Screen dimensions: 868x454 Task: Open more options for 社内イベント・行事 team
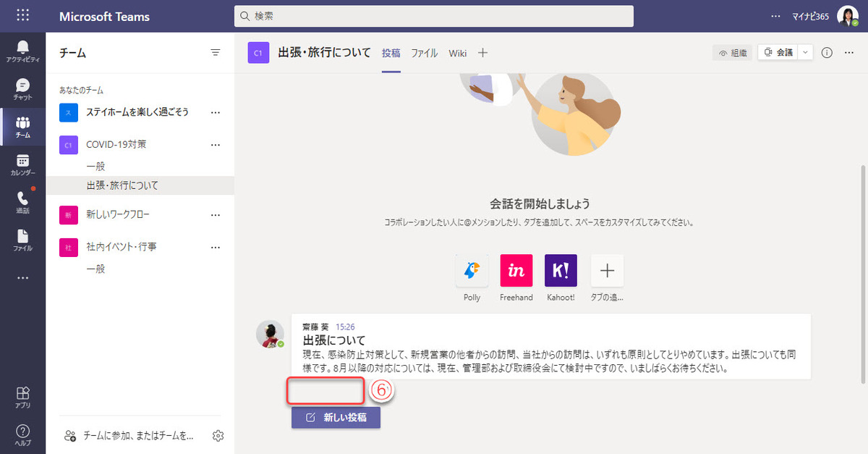(215, 247)
